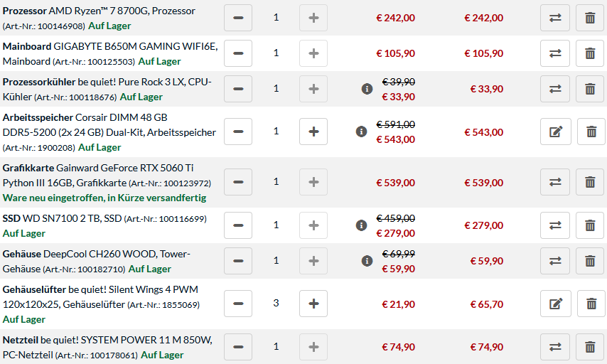Click quantity field of the case fans
The image size is (607, 364).
coord(276,303)
